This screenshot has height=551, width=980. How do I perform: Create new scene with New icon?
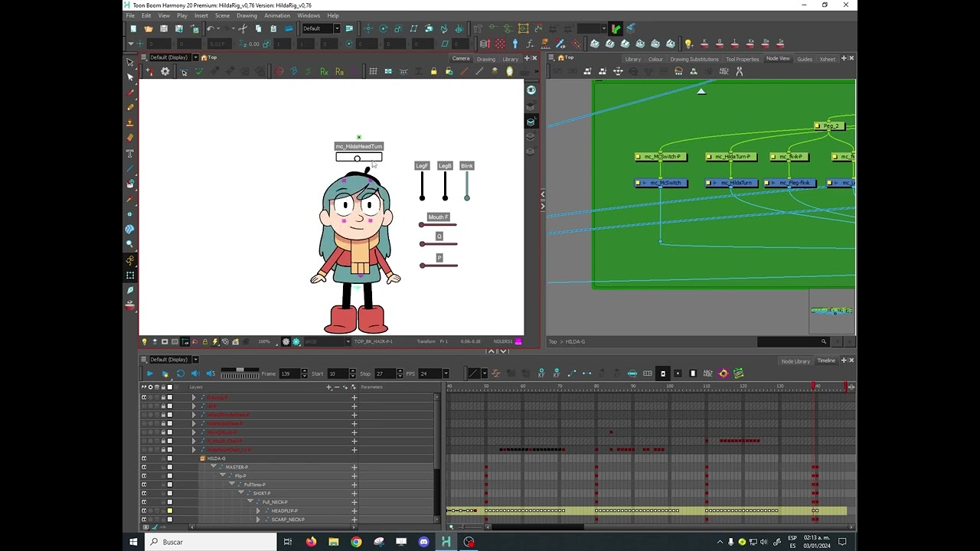pos(133,29)
